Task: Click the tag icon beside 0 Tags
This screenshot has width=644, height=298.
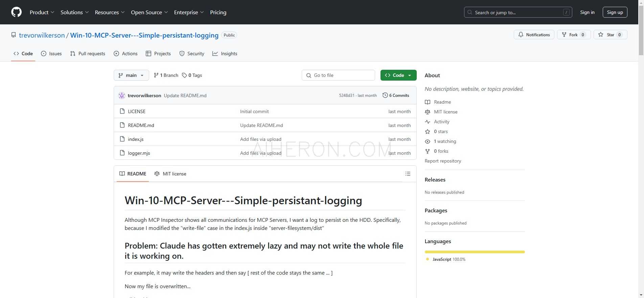Action: 184,75
